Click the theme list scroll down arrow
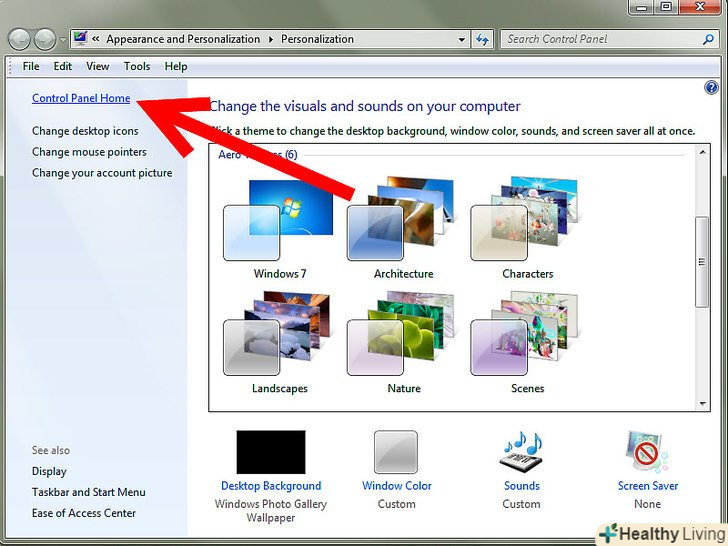 tap(702, 403)
